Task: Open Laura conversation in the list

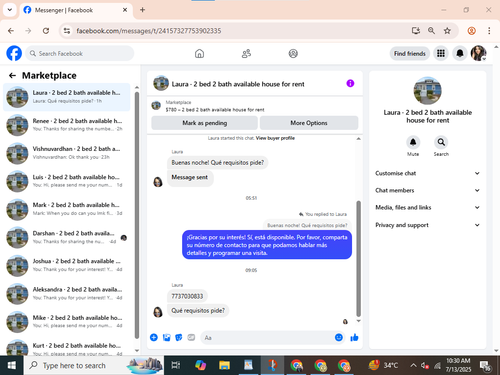Action: [x=67, y=97]
